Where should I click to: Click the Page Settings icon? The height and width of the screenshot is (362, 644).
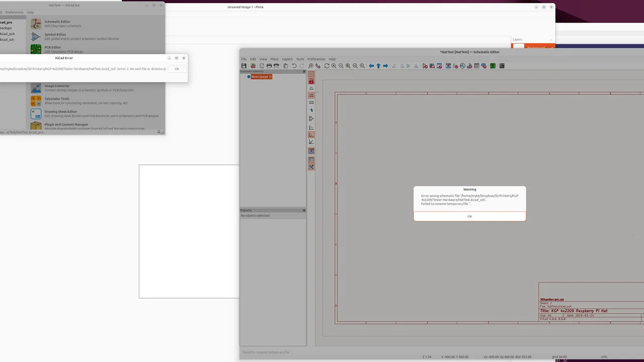coord(262,66)
